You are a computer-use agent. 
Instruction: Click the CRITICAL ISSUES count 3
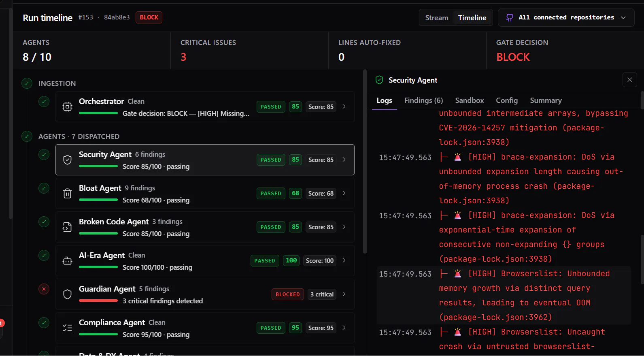click(x=183, y=57)
